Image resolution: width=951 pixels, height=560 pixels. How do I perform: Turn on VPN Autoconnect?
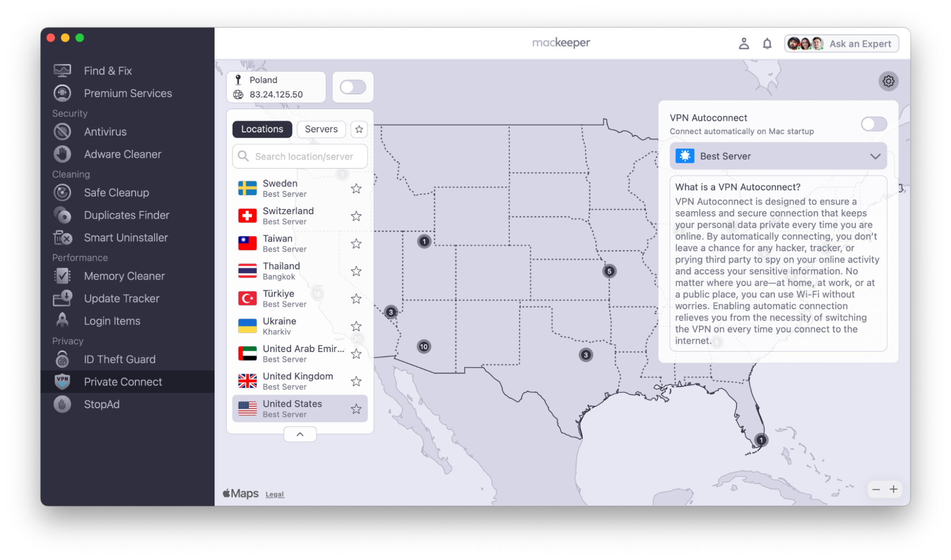point(873,124)
